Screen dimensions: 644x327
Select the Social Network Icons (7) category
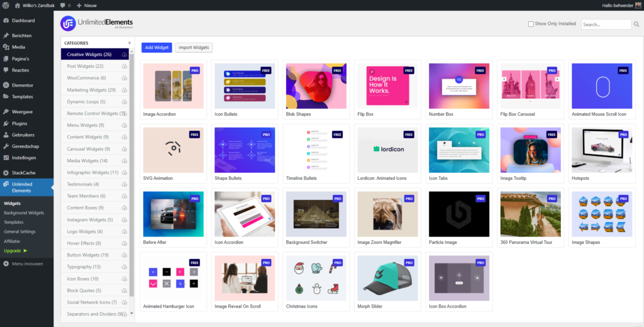(x=95, y=302)
